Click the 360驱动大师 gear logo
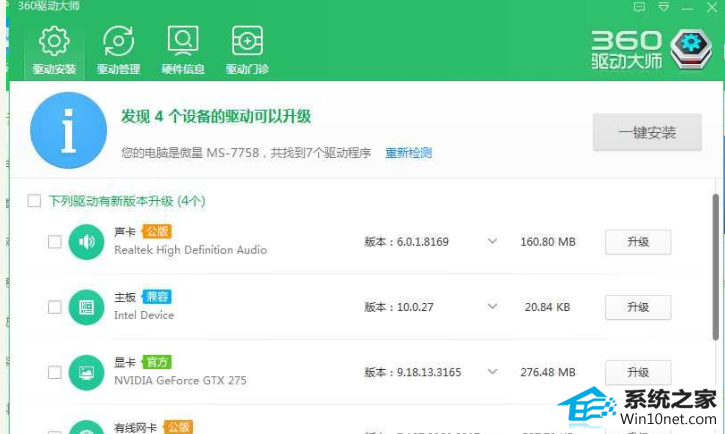The height and width of the screenshot is (434, 725). click(x=691, y=49)
